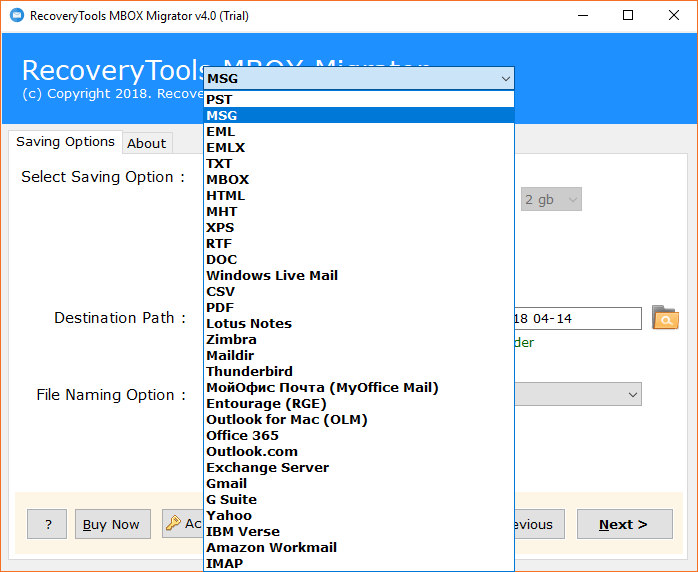Select EMLX from the dropdown list

[x=359, y=147]
